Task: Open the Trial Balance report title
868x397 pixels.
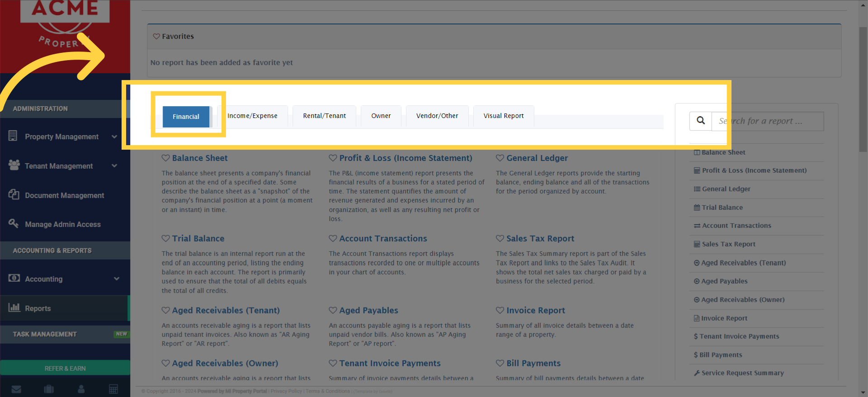Action: tap(198, 238)
